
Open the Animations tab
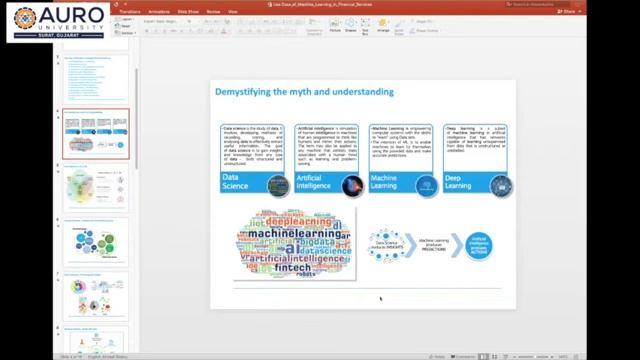(159, 12)
